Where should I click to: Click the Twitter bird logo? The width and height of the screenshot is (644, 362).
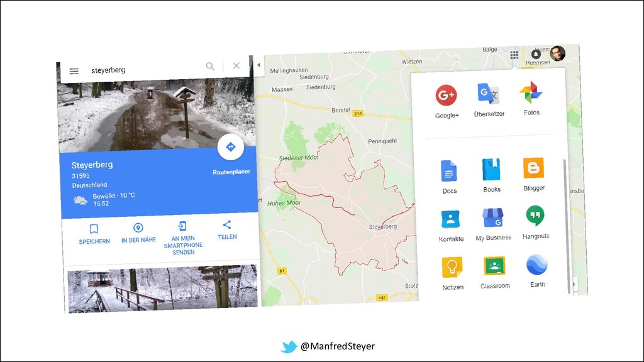(289, 347)
